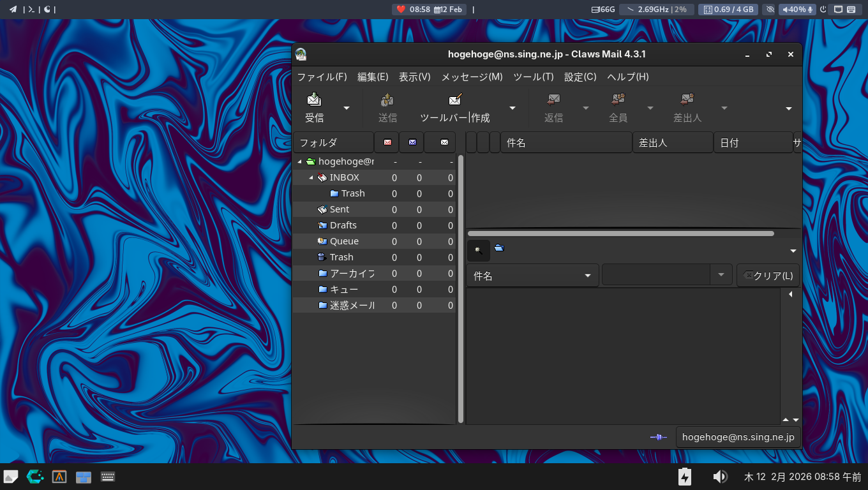Viewport: 868px width, 490px height.
Task: Click the hogehoge@ns.sing.ne.jp account selector
Action: (738, 437)
